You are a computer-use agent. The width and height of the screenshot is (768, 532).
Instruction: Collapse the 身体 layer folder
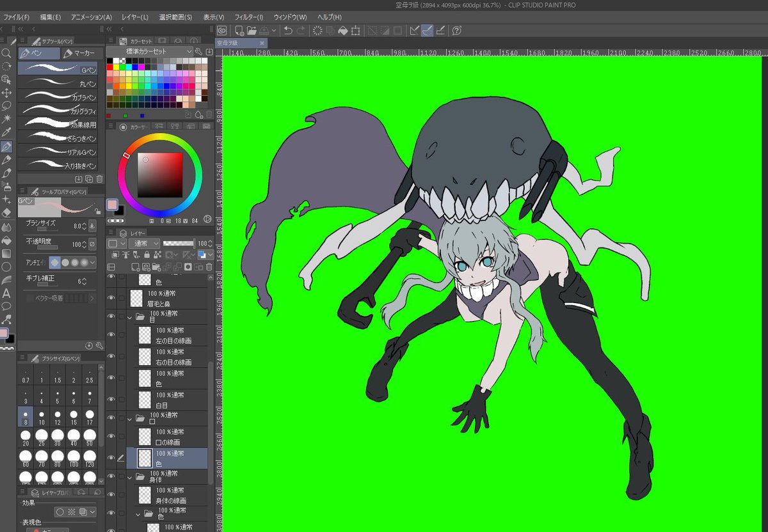point(130,476)
